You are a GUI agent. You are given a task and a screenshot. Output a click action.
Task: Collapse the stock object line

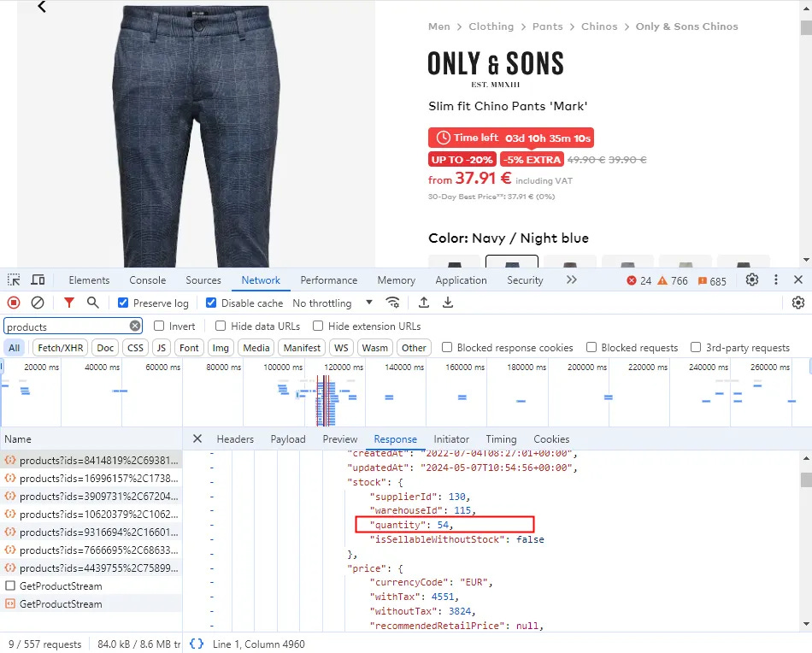click(x=212, y=482)
